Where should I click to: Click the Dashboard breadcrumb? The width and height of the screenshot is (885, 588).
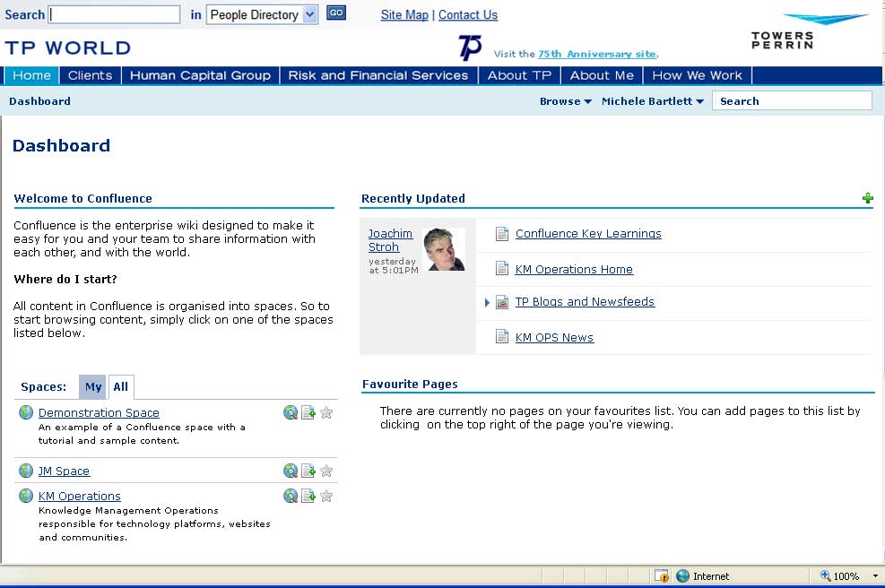tap(39, 101)
